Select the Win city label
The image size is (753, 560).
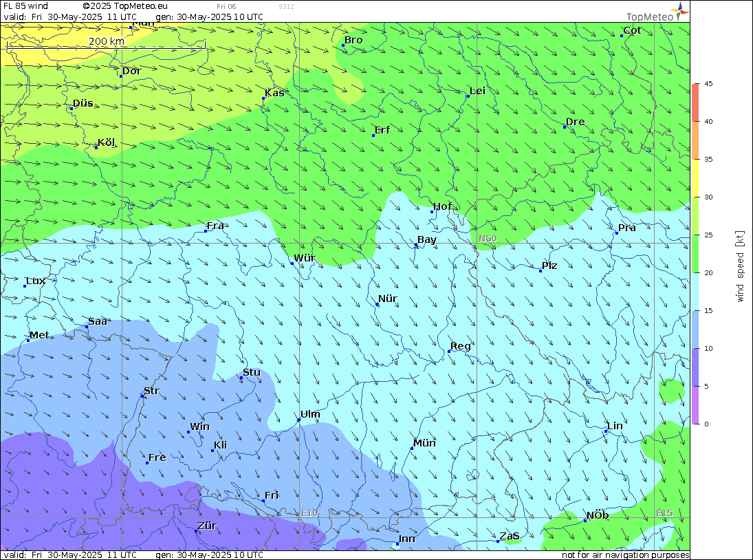point(199,427)
